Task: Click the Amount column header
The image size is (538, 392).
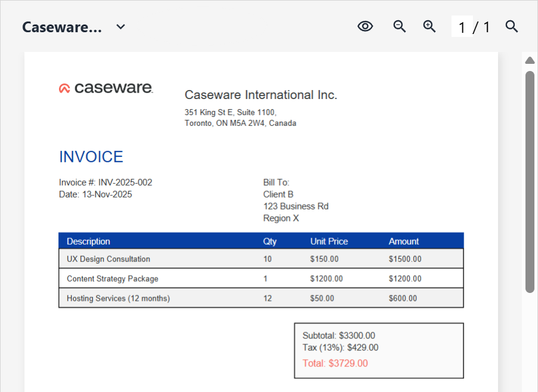Action: [404, 242]
